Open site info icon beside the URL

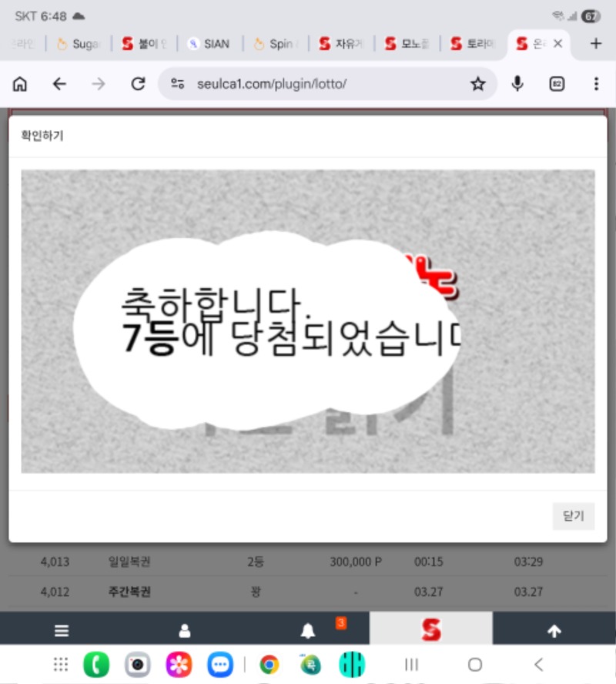(178, 84)
